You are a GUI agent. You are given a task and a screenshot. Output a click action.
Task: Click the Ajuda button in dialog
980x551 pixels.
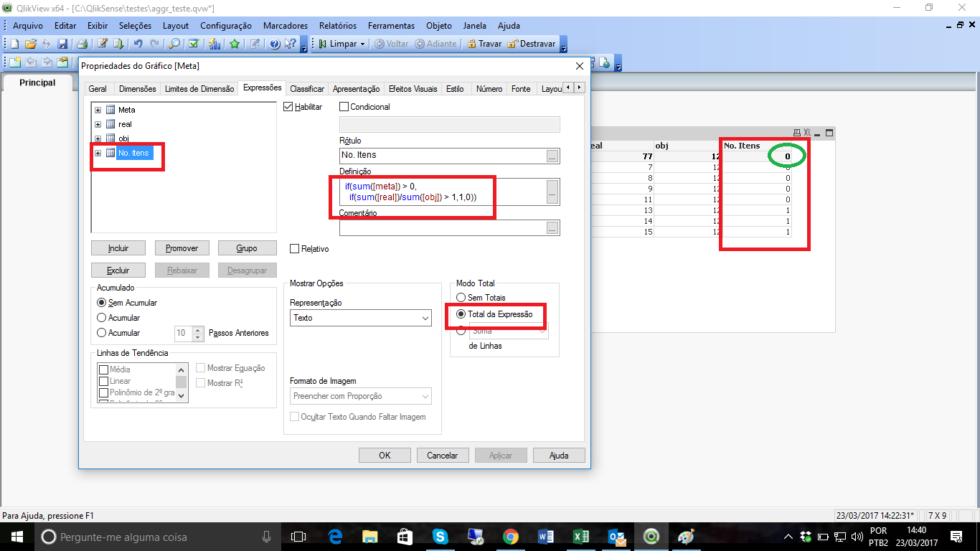coord(559,456)
